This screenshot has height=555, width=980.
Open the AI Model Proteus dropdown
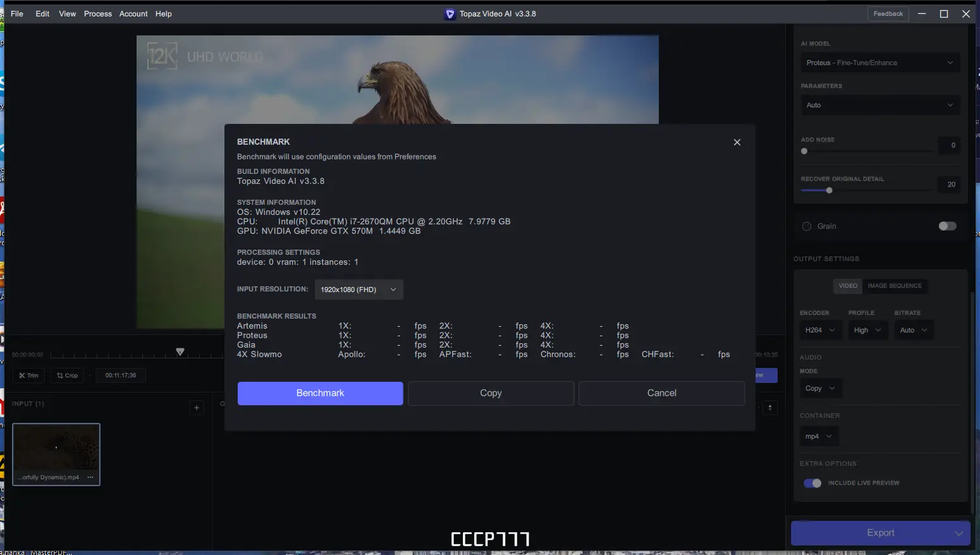879,63
